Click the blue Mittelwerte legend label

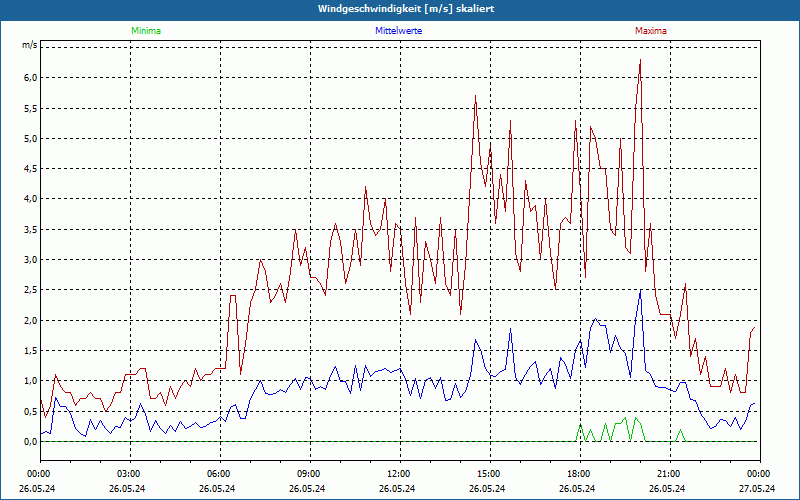(x=398, y=31)
